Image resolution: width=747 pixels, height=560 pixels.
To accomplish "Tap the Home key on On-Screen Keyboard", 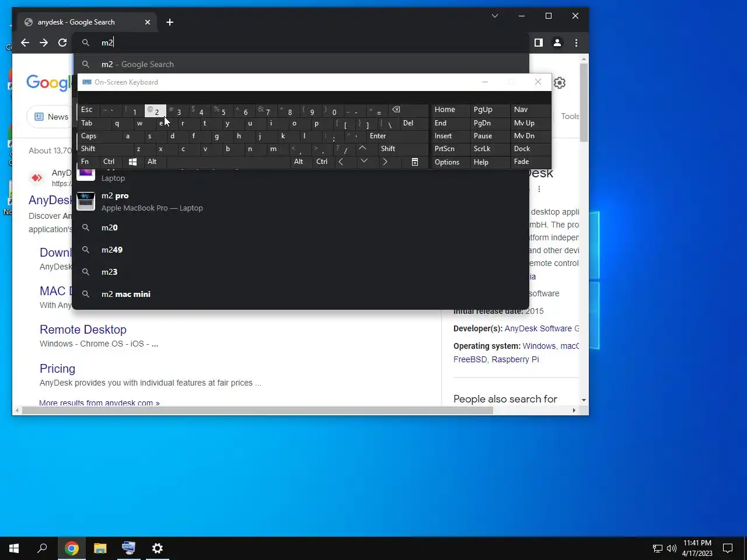I will click(x=450, y=110).
